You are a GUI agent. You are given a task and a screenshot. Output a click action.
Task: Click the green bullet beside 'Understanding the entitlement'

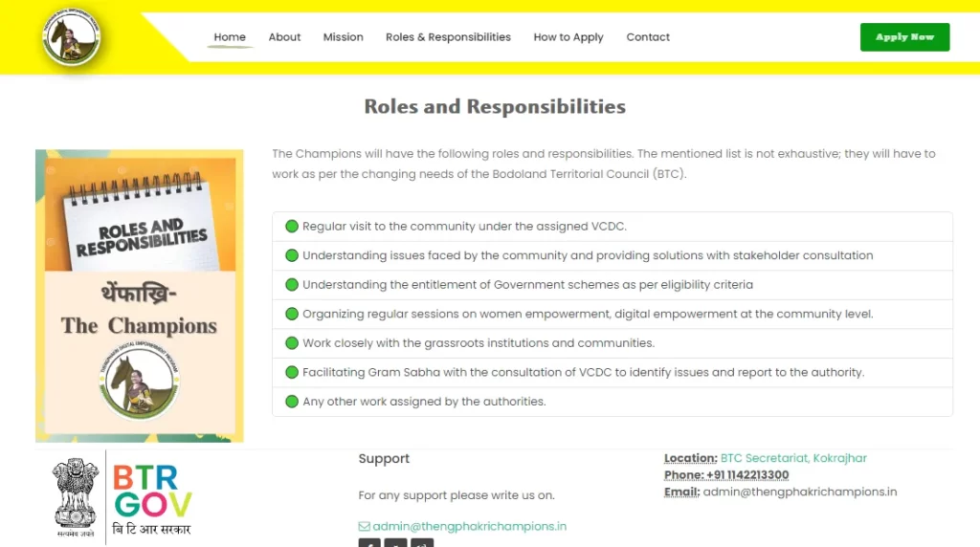pos(292,285)
